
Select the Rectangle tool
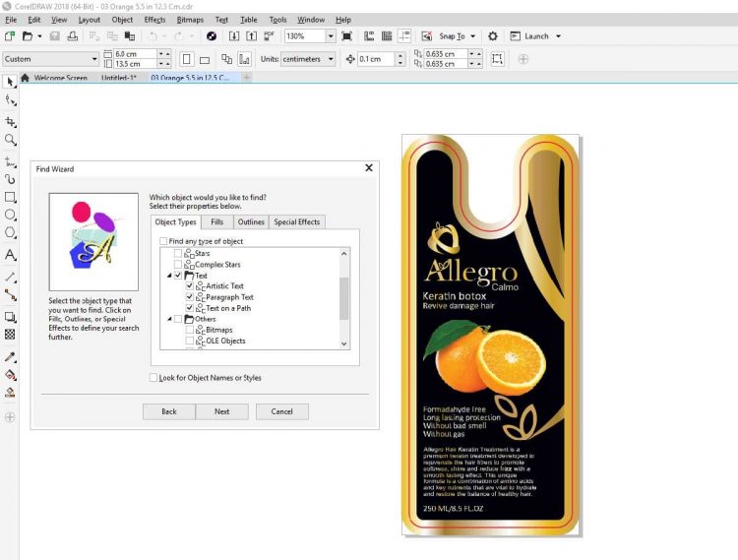pyautogui.click(x=10, y=197)
